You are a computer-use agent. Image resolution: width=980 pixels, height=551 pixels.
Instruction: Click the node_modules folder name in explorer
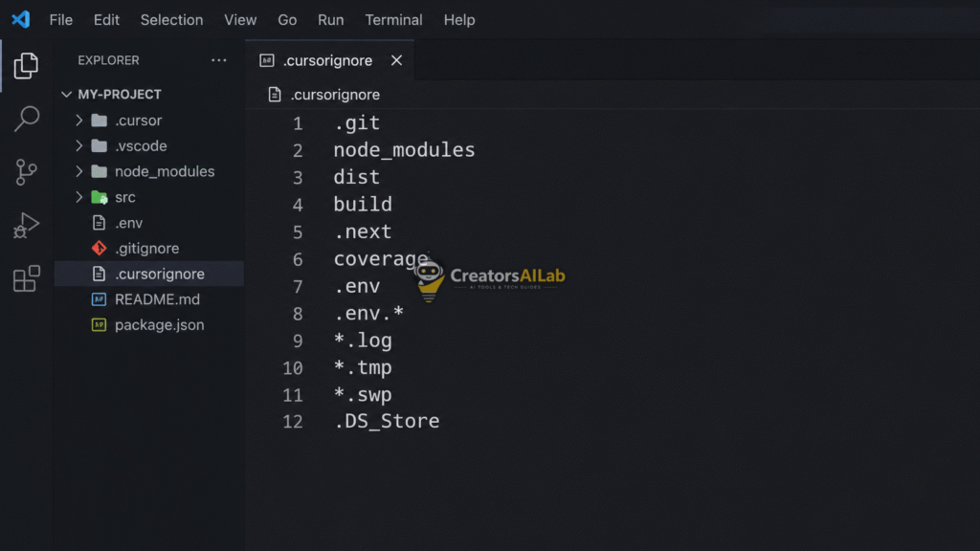(165, 171)
